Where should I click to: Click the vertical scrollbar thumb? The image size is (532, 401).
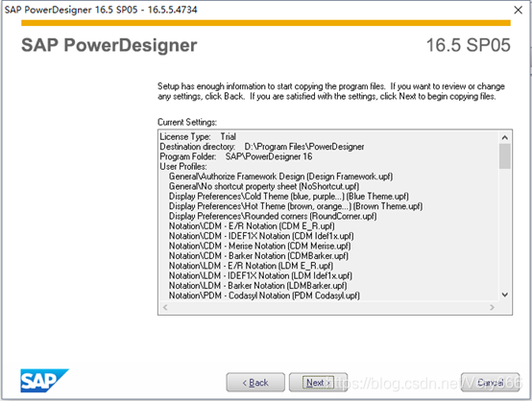coord(504,156)
